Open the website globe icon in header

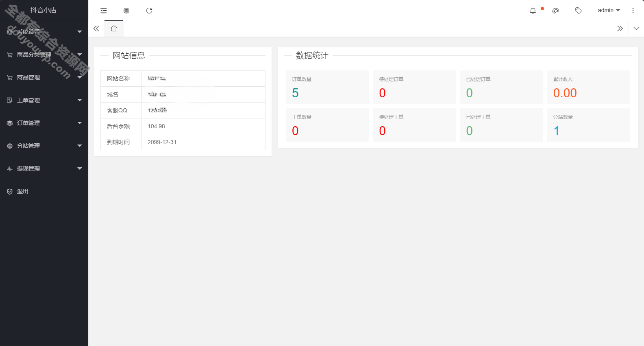(126, 11)
